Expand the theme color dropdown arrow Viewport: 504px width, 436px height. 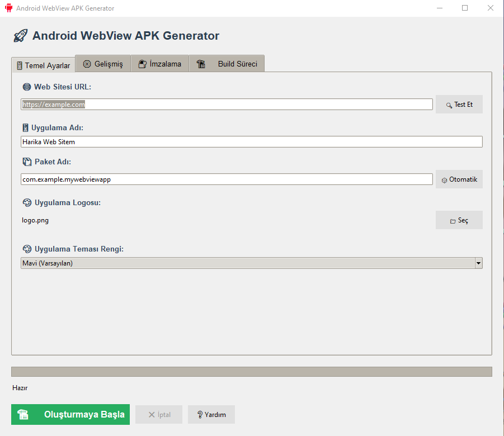point(478,263)
